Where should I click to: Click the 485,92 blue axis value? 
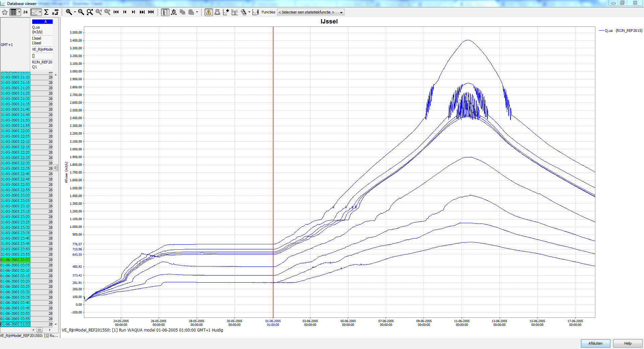[x=77, y=267]
